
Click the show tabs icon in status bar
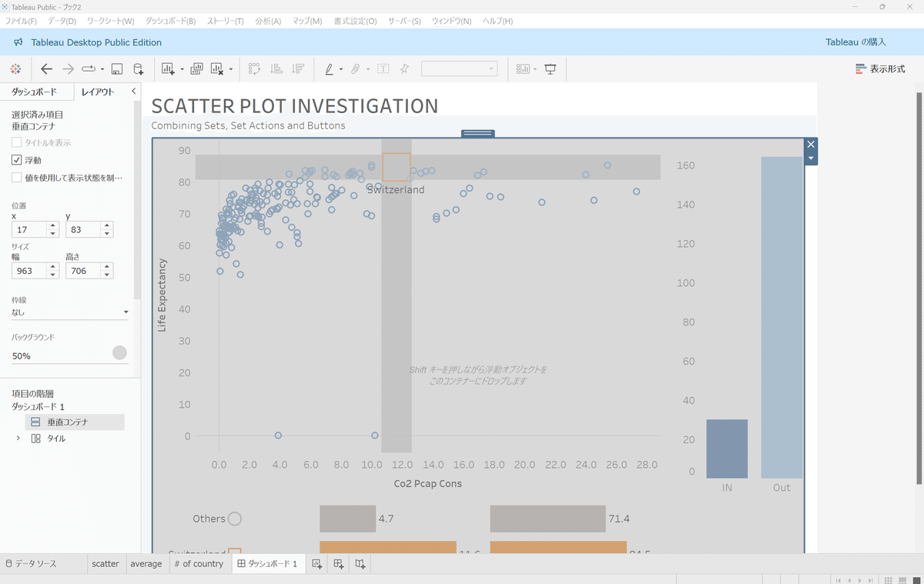(x=915, y=579)
